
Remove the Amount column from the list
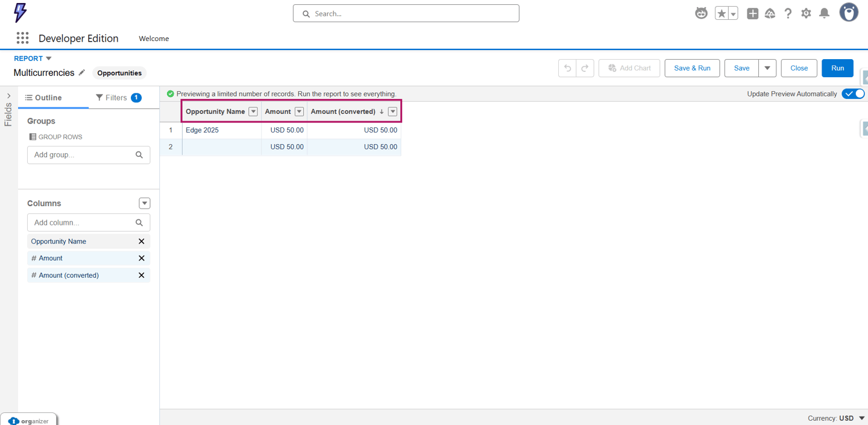142,258
